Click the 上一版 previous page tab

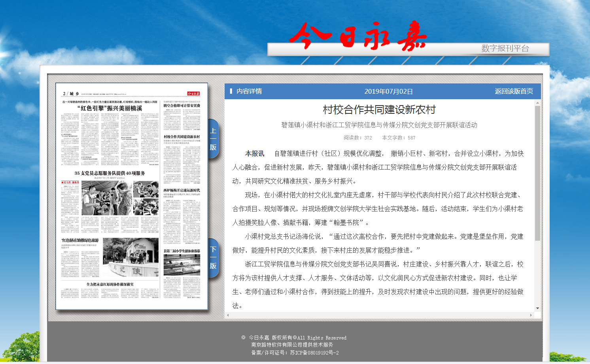click(213, 139)
